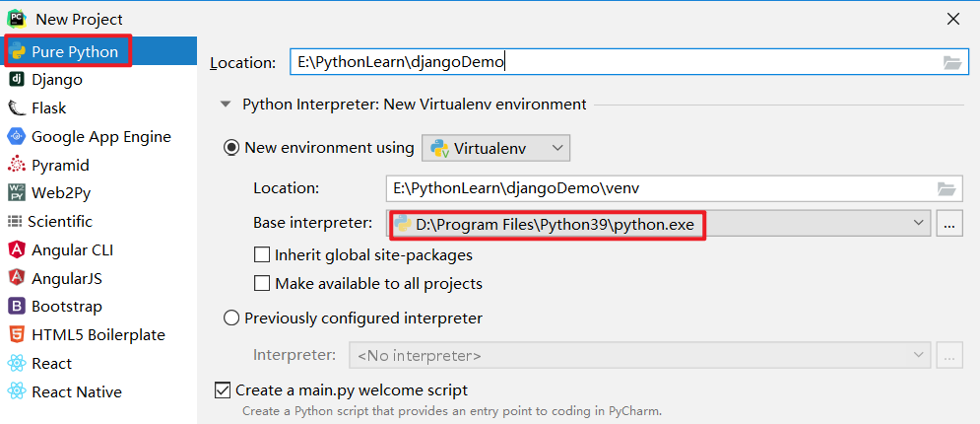
Task: Select Previously configured interpreter radio button
Action: point(232,318)
